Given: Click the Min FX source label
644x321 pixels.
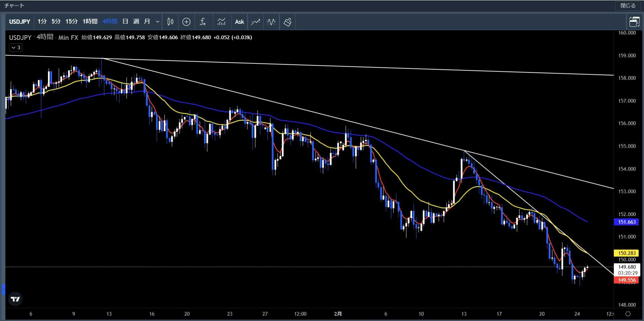Looking at the screenshot, I should tap(68, 38).
